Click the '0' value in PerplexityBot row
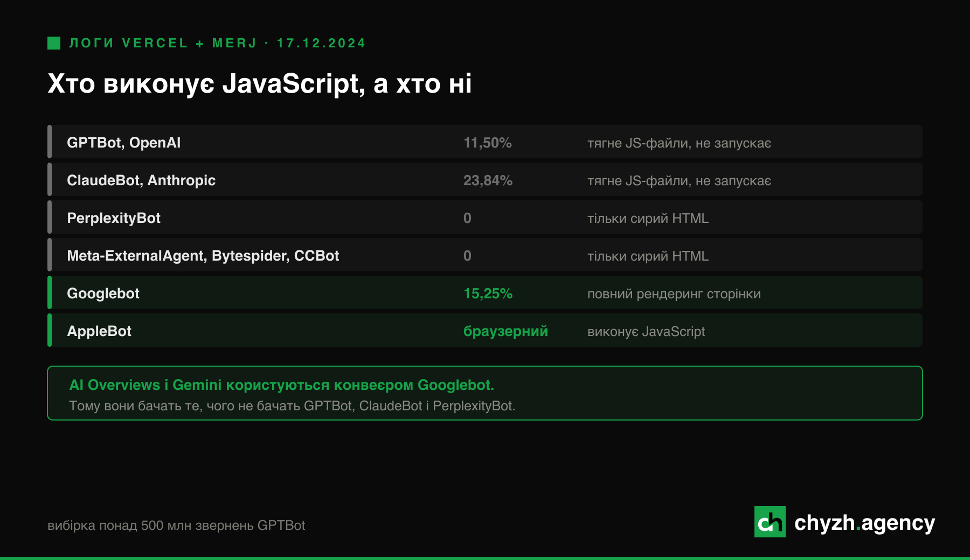 coord(467,218)
